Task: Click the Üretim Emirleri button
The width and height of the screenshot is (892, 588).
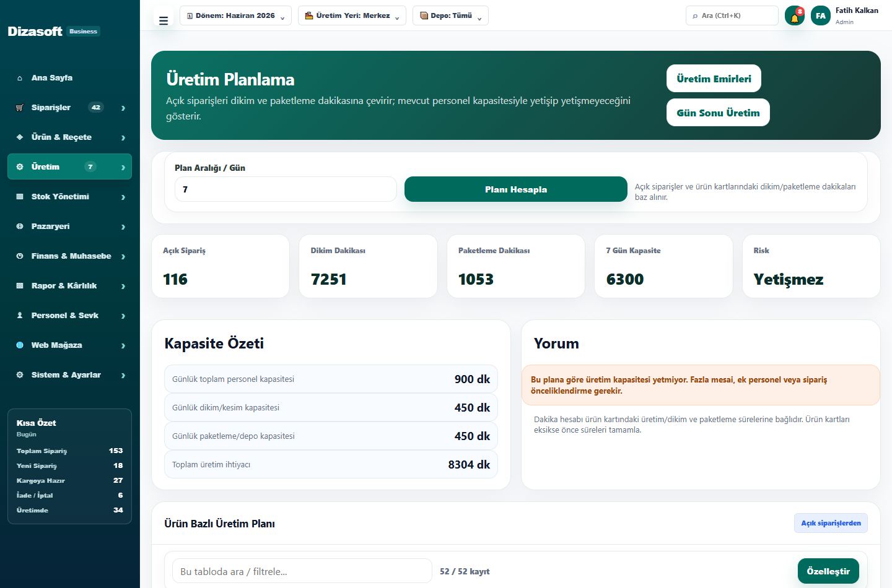Action: pos(714,79)
